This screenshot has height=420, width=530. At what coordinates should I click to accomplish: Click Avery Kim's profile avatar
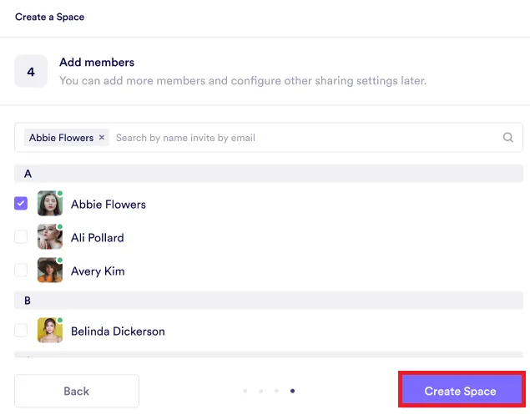pos(50,271)
